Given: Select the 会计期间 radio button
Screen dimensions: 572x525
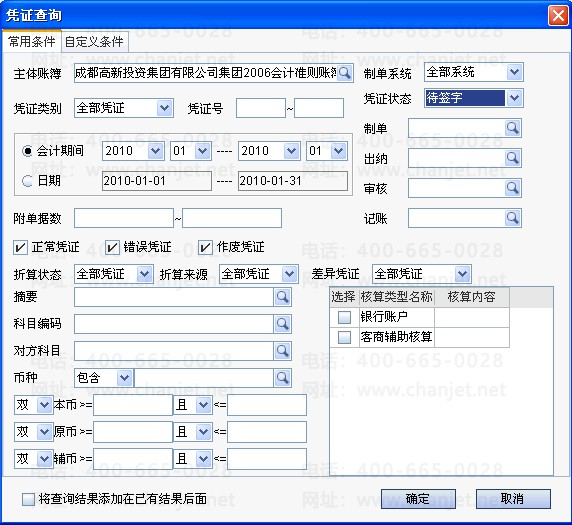Looking at the screenshot, I should pos(27,151).
